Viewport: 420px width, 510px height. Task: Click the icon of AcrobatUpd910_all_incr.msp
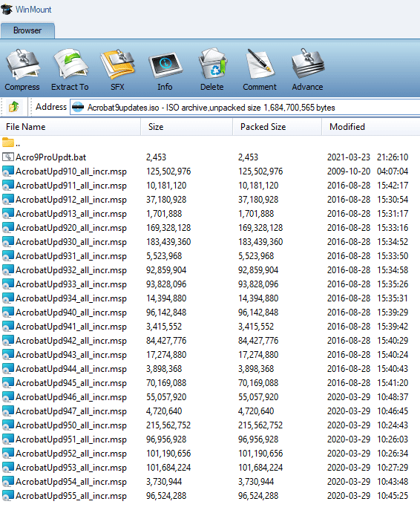point(8,171)
